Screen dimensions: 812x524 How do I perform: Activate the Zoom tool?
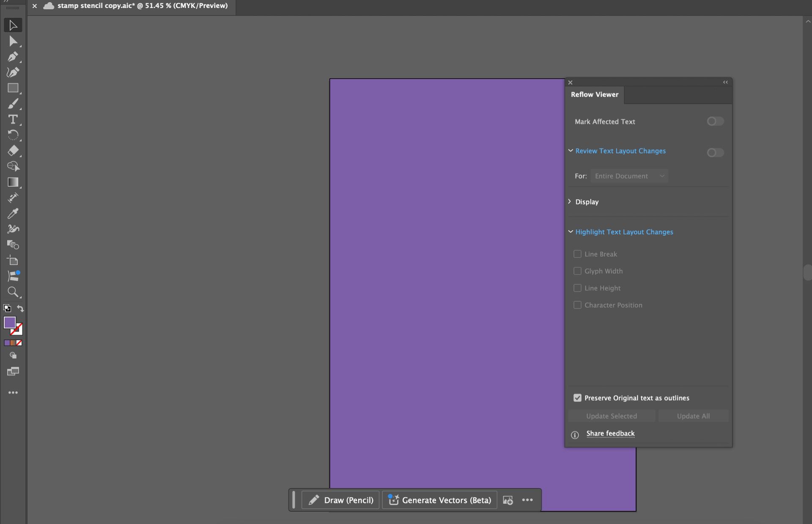click(13, 292)
